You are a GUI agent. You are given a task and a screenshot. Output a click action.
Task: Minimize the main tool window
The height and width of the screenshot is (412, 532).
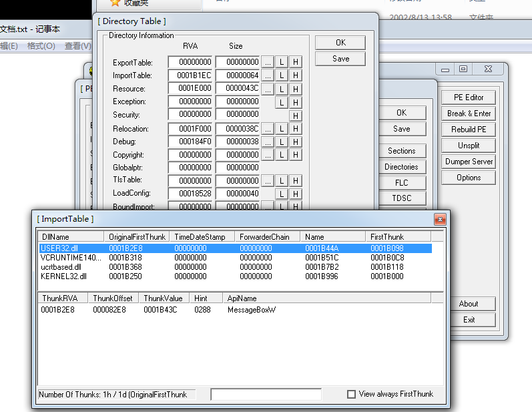[x=445, y=69]
